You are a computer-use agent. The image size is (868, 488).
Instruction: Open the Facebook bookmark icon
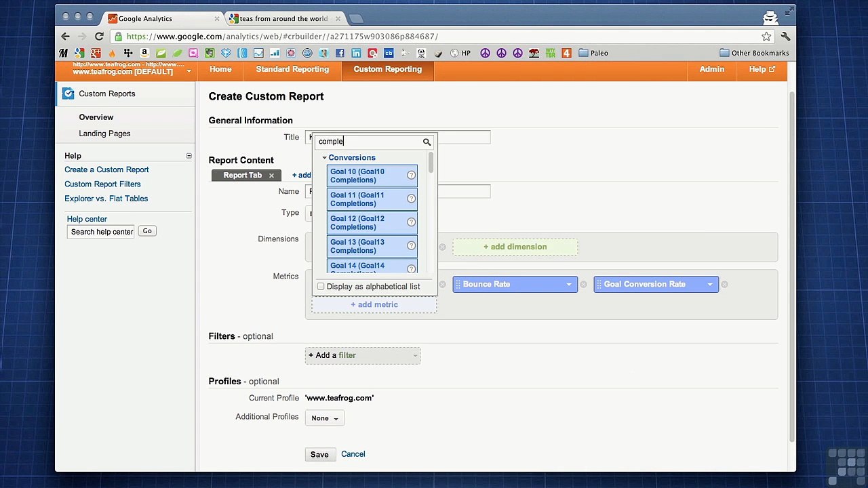[340, 53]
